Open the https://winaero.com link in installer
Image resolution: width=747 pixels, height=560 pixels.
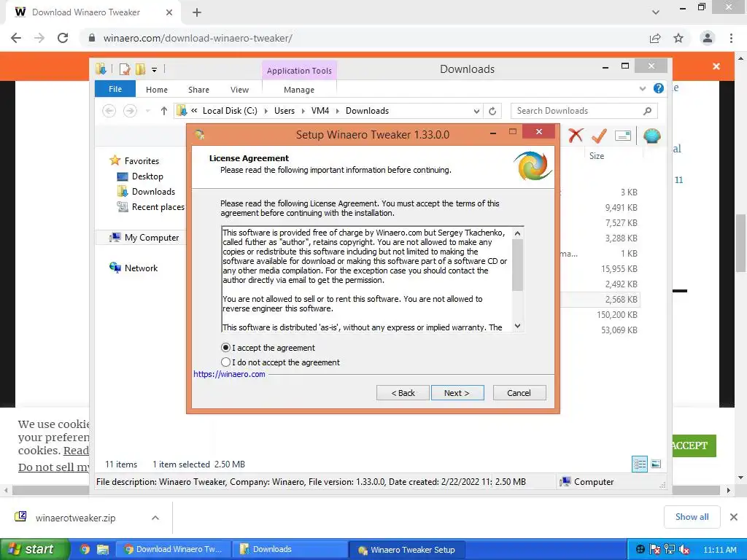point(229,374)
